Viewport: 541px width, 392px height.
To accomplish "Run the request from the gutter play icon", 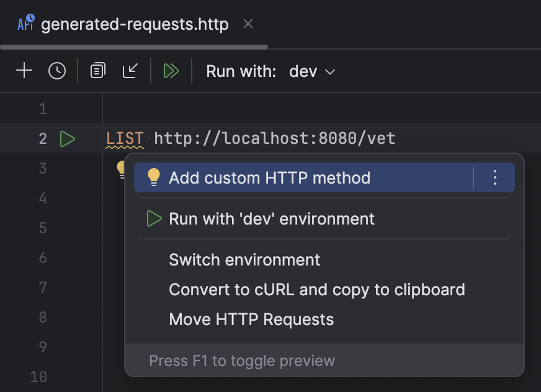I will 68,138.
